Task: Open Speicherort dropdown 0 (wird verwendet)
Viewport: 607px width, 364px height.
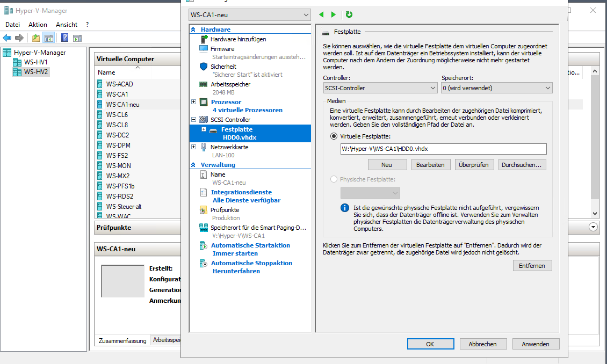Action: pyautogui.click(x=497, y=88)
